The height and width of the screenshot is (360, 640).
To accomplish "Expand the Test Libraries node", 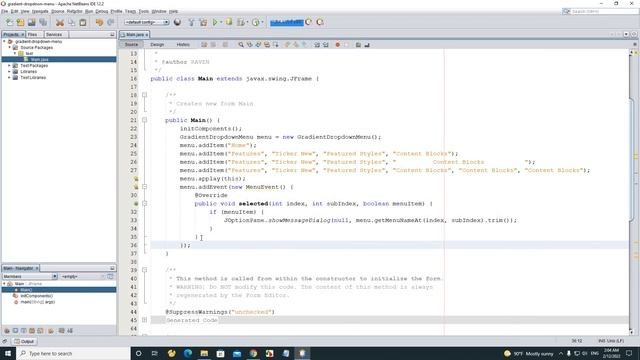I will (x=10, y=78).
